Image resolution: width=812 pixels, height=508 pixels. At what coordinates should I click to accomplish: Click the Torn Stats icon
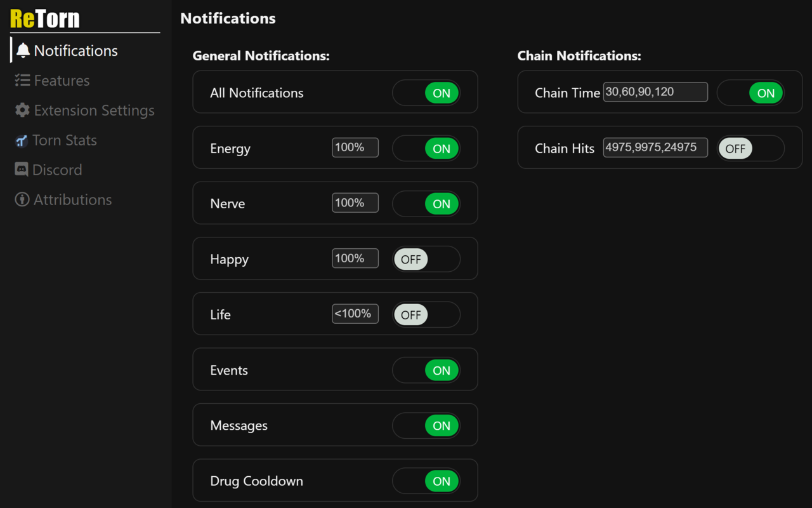point(22,140)
